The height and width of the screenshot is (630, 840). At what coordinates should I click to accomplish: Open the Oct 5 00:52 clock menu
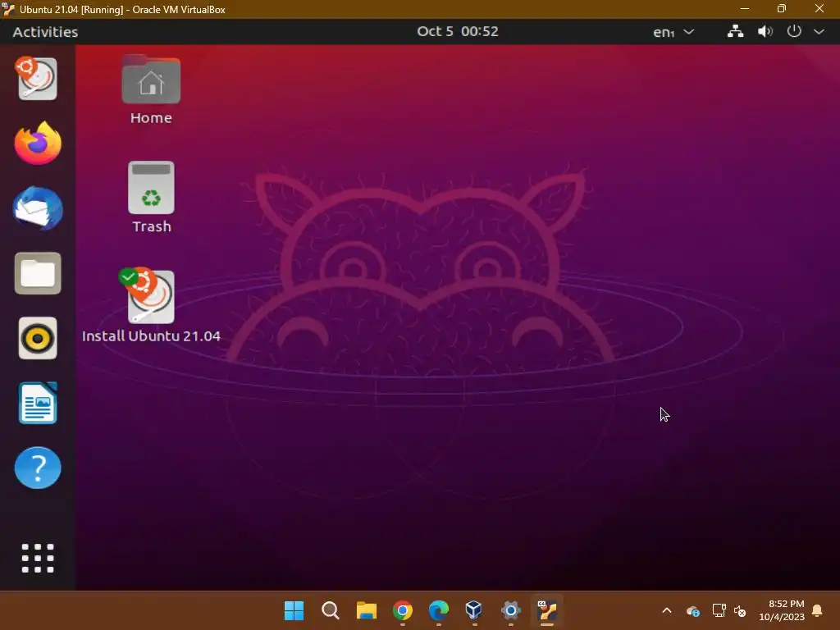pos(458,32)
